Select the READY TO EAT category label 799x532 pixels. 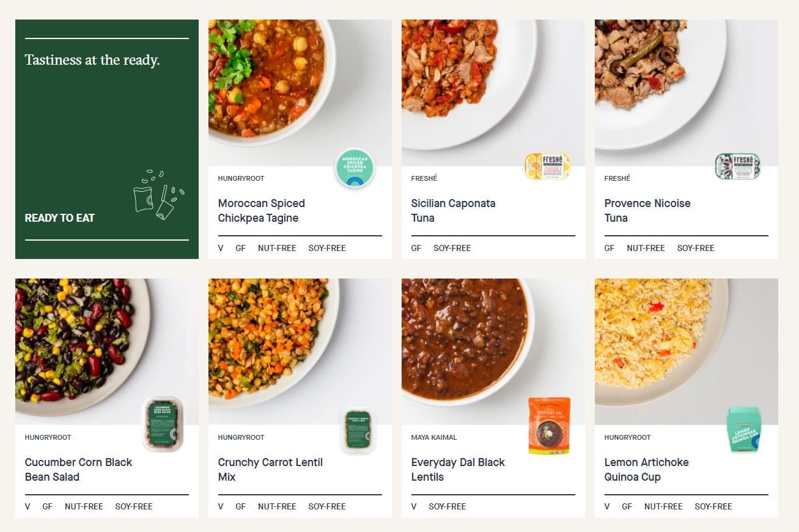(59, 217)
